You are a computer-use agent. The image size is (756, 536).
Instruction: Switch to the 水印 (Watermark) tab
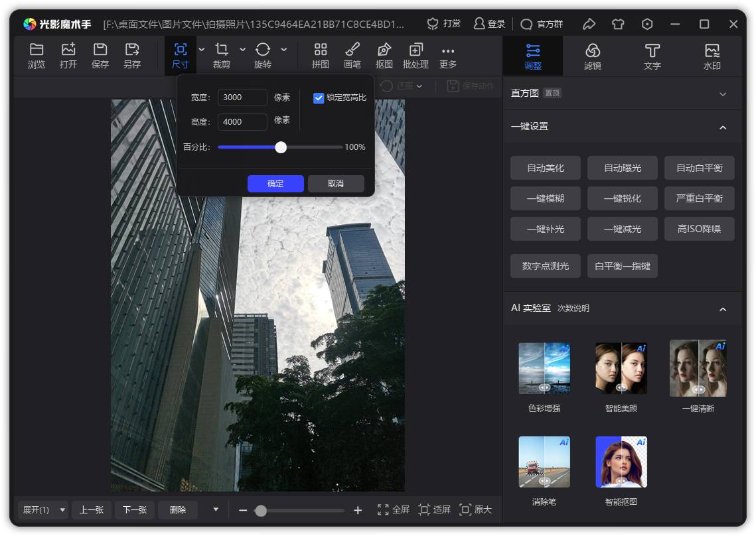pyautogui.click(x=712, y=56)
